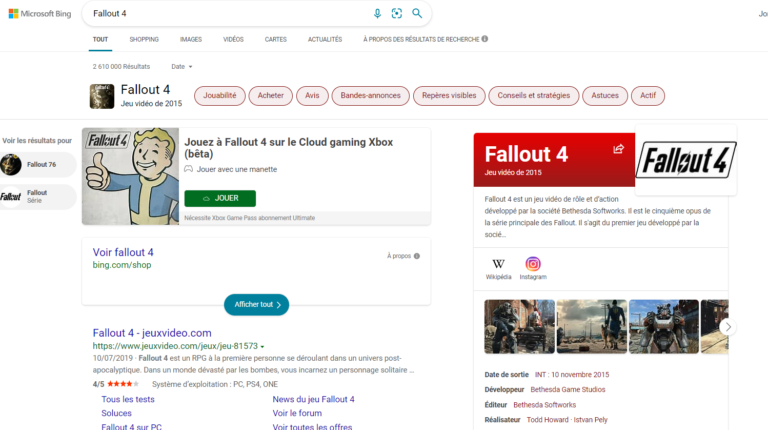The height and width of the screenshot is (430, 768).
Task: Open the Instagram profile icon
Action: click(x=533, y=264)
